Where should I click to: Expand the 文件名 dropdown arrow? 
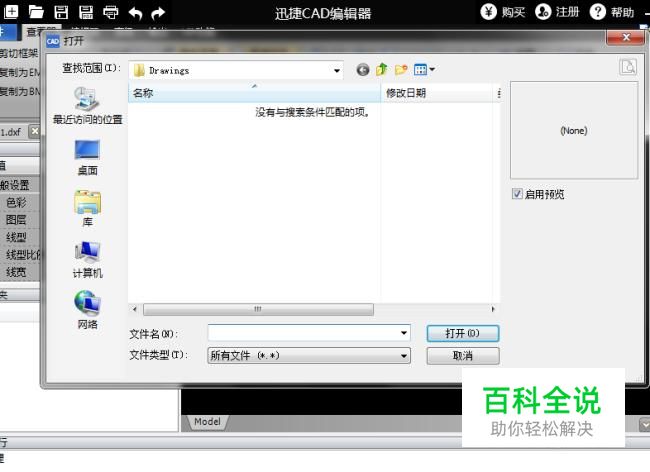[404, 333]
